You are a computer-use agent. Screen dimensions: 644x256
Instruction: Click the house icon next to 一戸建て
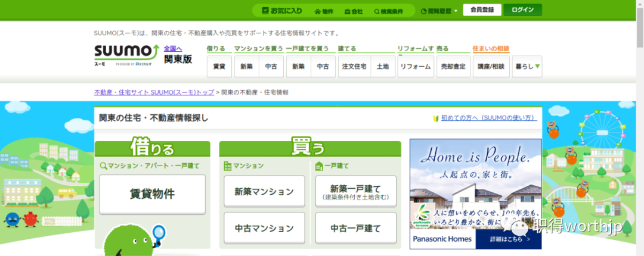coord(319,166)
